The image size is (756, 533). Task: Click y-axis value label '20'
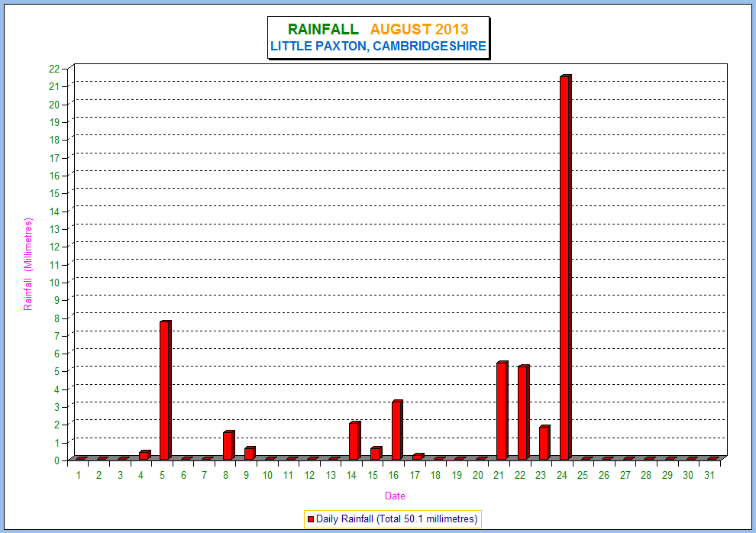54,105
